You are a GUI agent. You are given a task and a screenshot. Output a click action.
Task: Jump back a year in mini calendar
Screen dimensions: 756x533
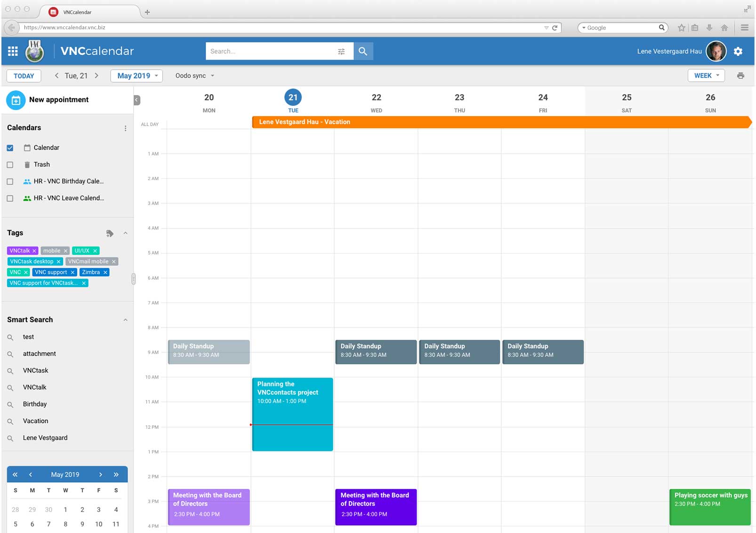tap(15, 475)
